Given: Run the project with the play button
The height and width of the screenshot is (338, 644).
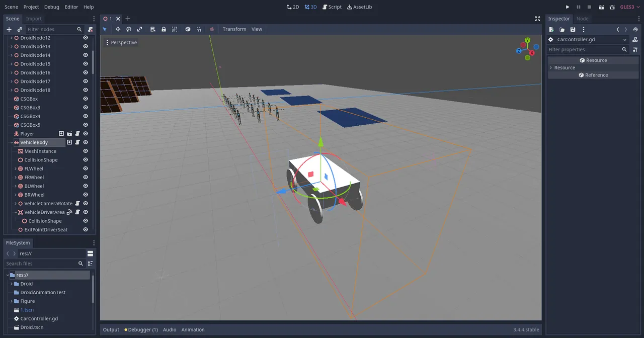Looking at the screenshot, I should pos(567,7).
